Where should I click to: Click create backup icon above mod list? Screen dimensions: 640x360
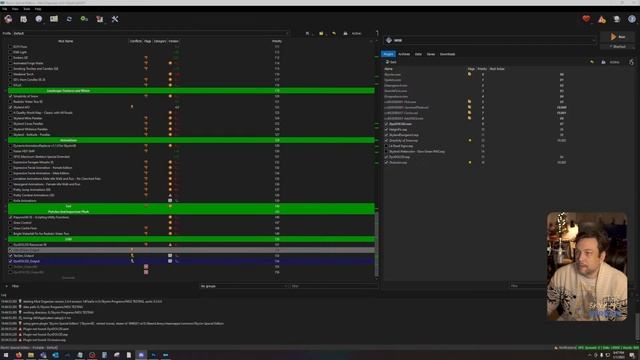[x=345, y=33]
